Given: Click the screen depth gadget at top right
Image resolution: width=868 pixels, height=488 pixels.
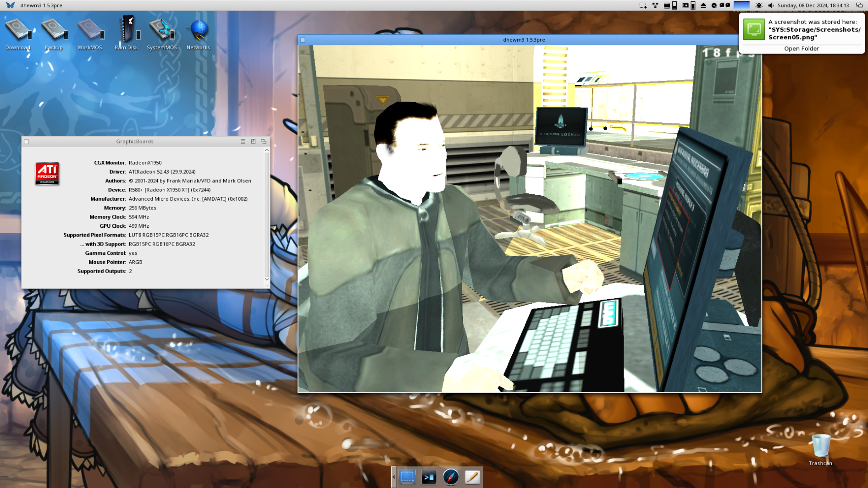Looking at the screenshot, I should pos(859,5).
